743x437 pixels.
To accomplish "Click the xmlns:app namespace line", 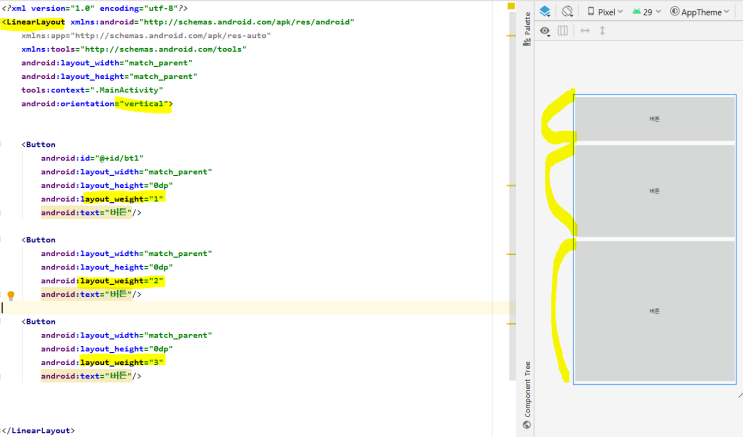I will point(146,36).
